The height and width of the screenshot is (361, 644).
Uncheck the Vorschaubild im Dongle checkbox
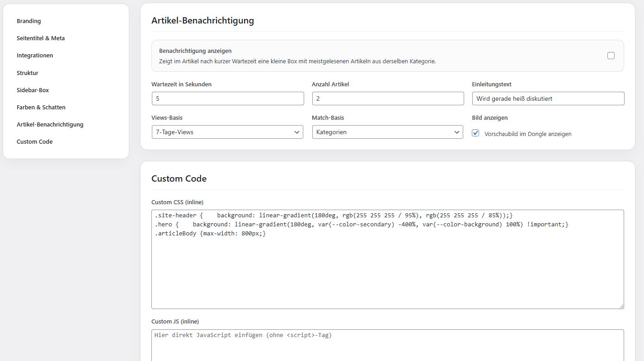475,133
